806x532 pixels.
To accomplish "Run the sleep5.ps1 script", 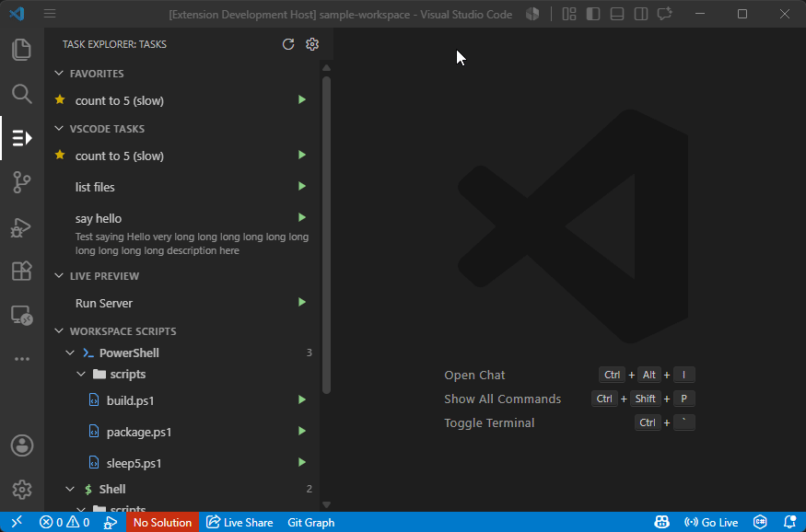I will 302,462.
